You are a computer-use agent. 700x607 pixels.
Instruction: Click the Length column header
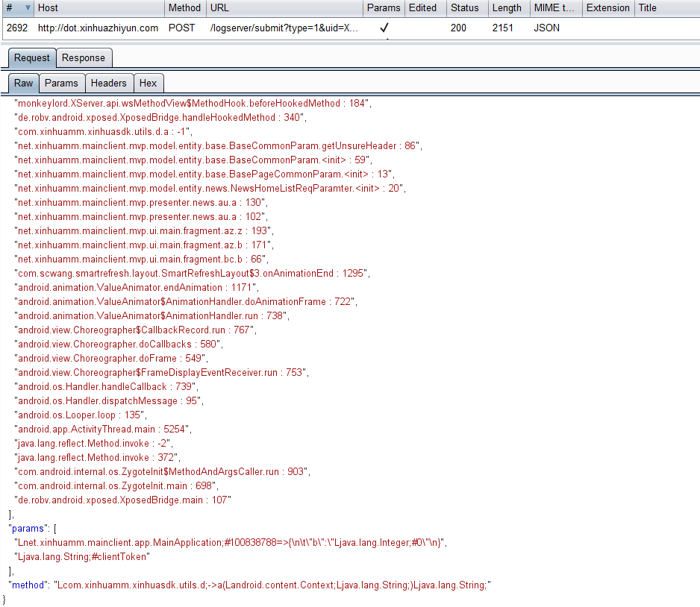coord(509,8)
